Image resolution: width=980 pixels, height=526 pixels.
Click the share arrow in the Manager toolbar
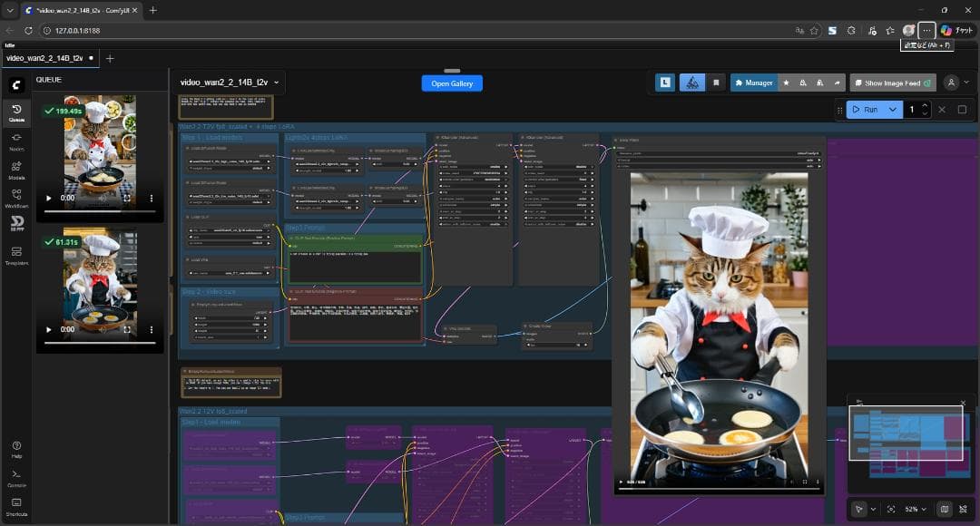tap(837, 82)
